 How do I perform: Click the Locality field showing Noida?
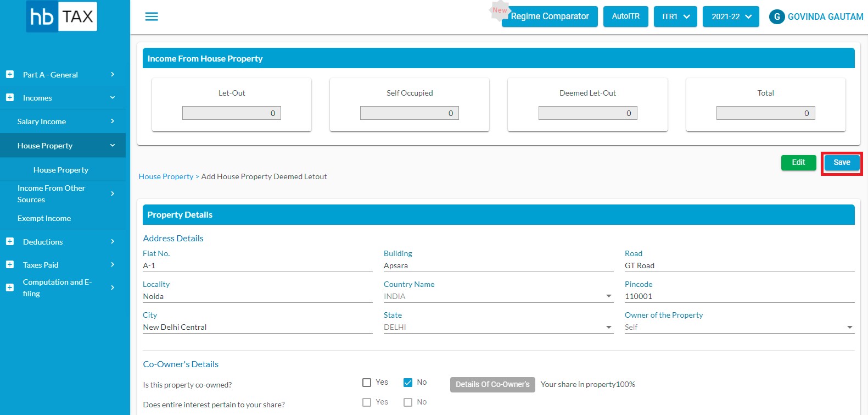(x=257, y=296)
